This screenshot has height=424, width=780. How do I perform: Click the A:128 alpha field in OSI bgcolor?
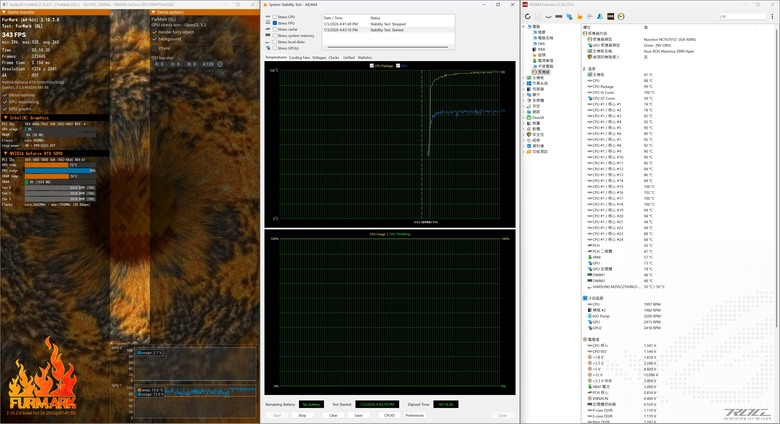coord(208,64)
